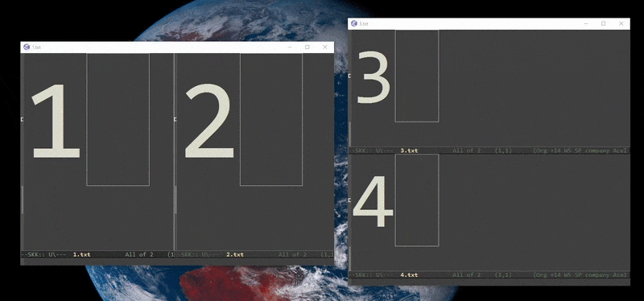
Task: Maximize the 3.txt Emacs window
Action: [603, 24]
